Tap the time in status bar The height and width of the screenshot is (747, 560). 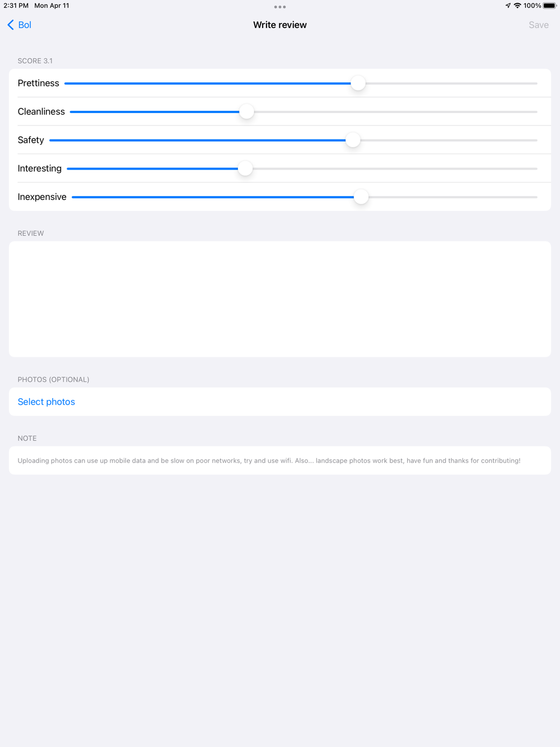click(16, 6)
